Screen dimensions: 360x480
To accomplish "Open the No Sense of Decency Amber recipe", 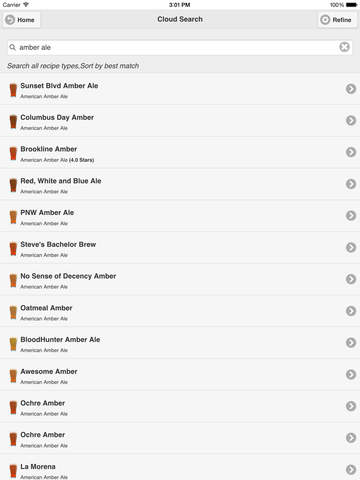I will [x=180, y=279].
